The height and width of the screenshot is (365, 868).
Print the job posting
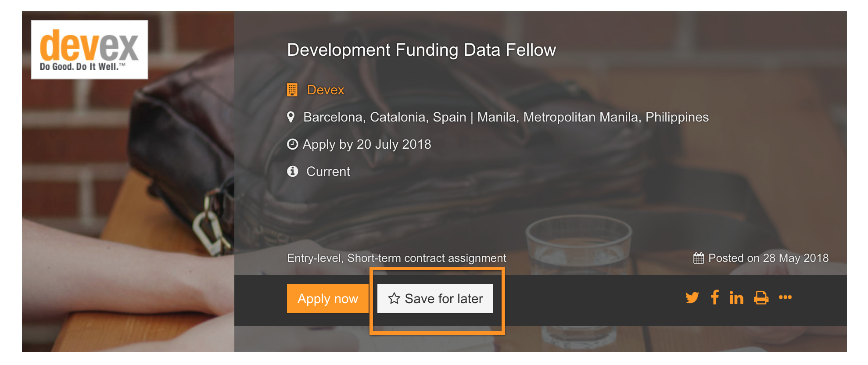[x=761, y=298]
